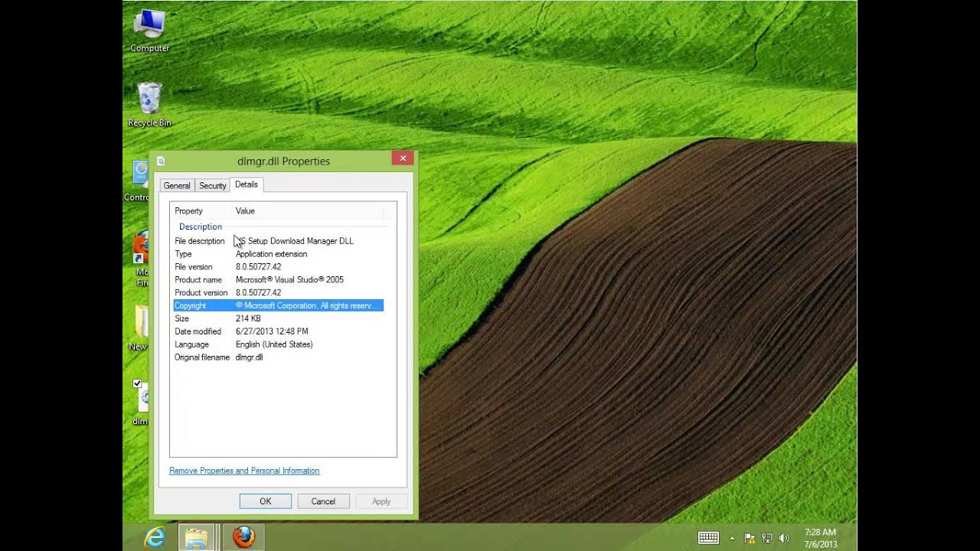Viewport: 980px width, 551px height.
Task: Select the Product version row
Action: (x=279, y=293)
